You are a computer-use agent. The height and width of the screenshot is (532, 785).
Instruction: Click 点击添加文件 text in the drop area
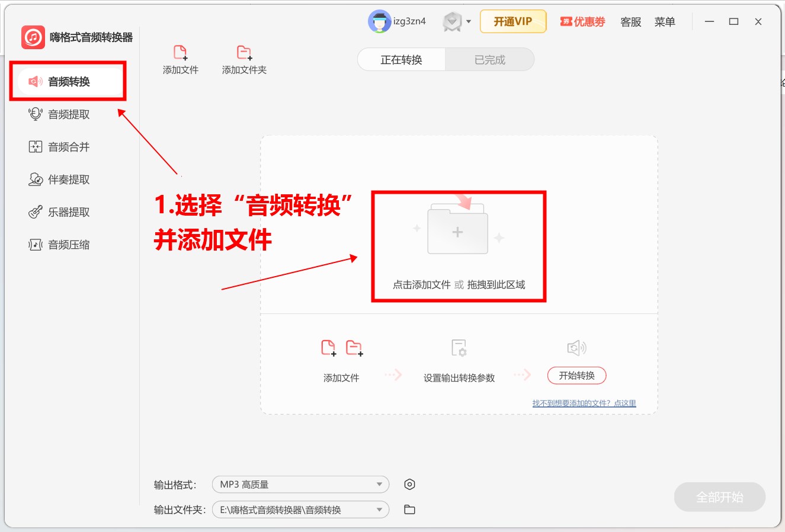pos(422,285)
